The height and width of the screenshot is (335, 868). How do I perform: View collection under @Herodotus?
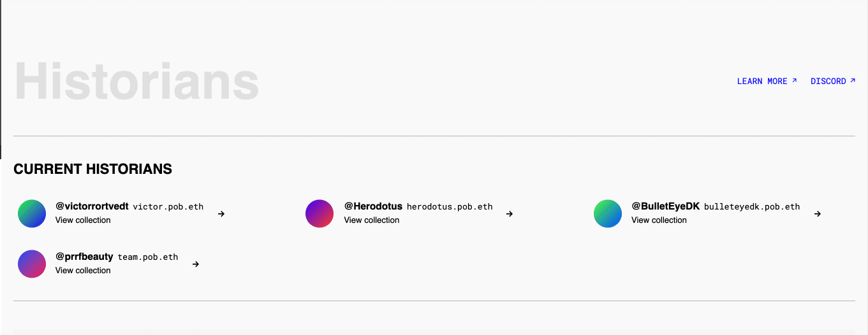tap(372, 220)
